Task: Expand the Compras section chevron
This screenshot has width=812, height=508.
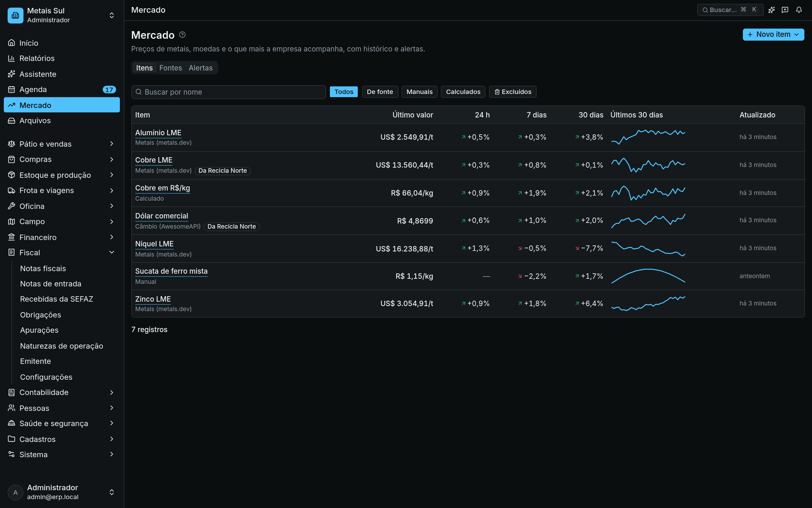Action: (x=112, y=159)
